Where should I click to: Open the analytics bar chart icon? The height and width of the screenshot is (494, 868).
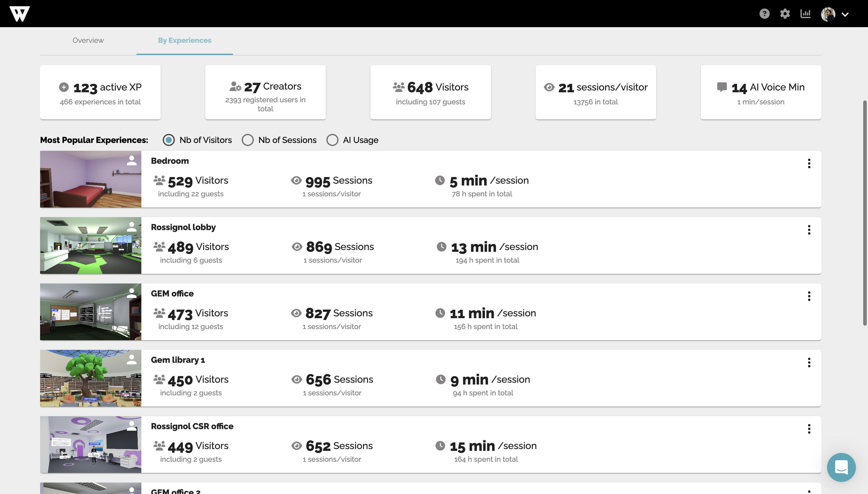[x=805, y=14]
